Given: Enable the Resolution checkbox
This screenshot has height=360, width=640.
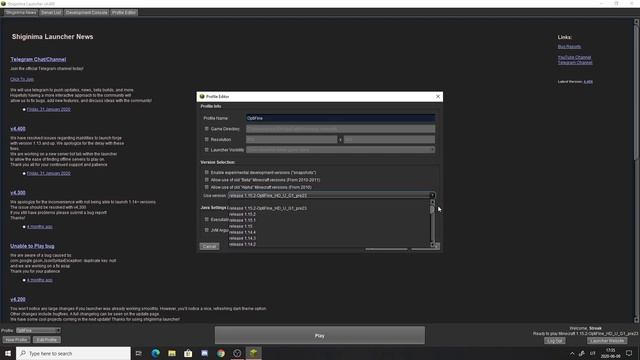Looking at the screenshot, I should 207,139.
